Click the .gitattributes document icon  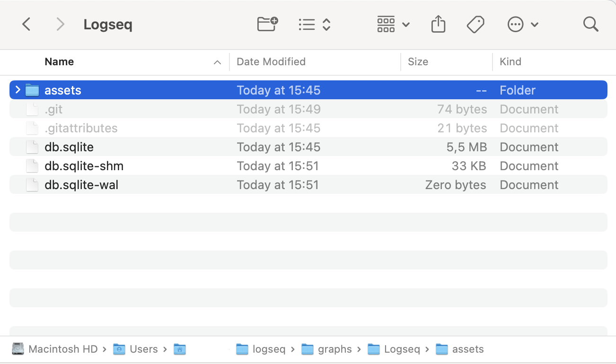tap(32, 128)
